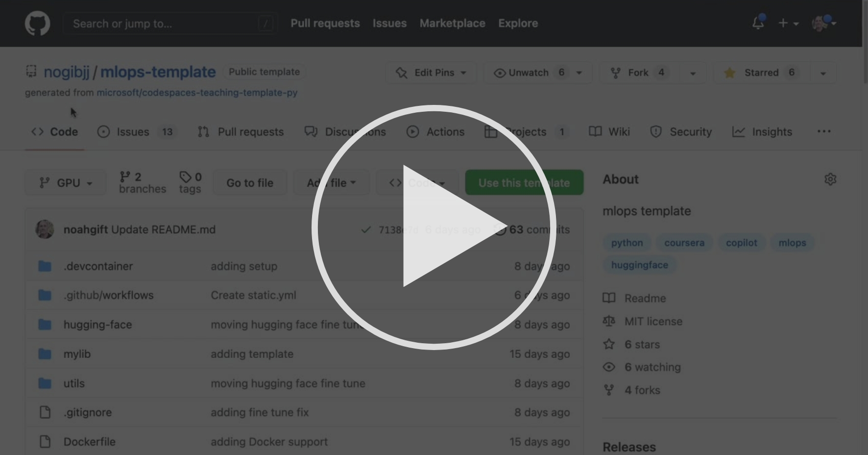Click the commit checkmark status indicator
Viewport: 868px width, 455px height.
click(x=366, y=229)
